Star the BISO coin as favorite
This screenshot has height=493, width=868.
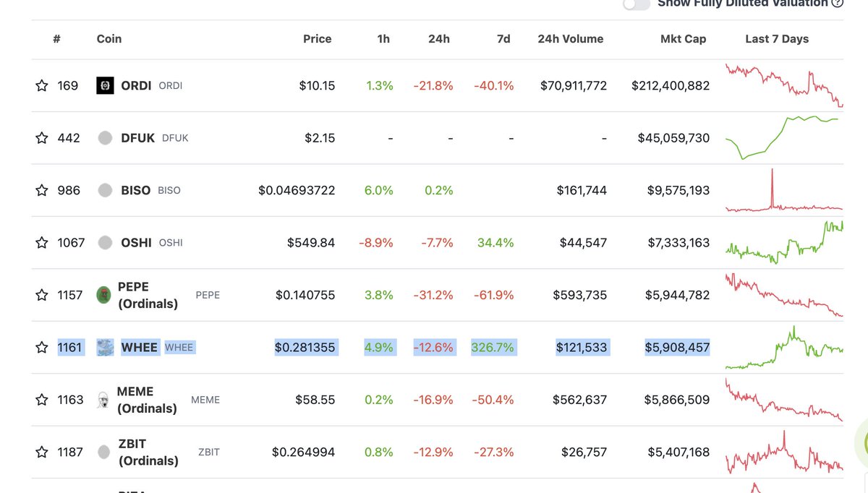[x=42, y=190]
